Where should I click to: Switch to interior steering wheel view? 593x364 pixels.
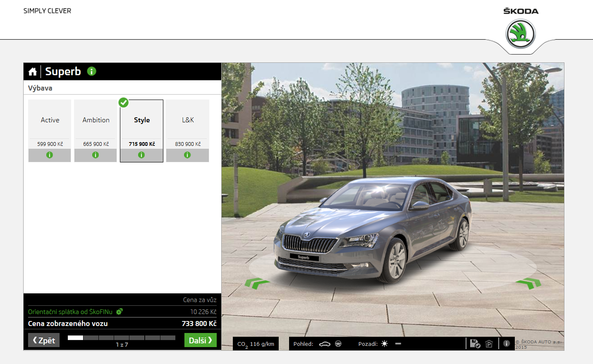[338, 344]
